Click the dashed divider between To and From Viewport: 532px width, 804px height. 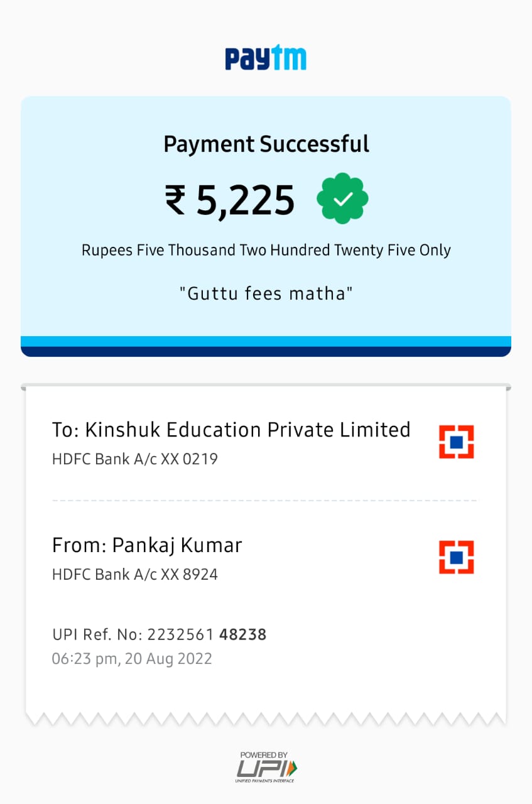pos(264,501)
